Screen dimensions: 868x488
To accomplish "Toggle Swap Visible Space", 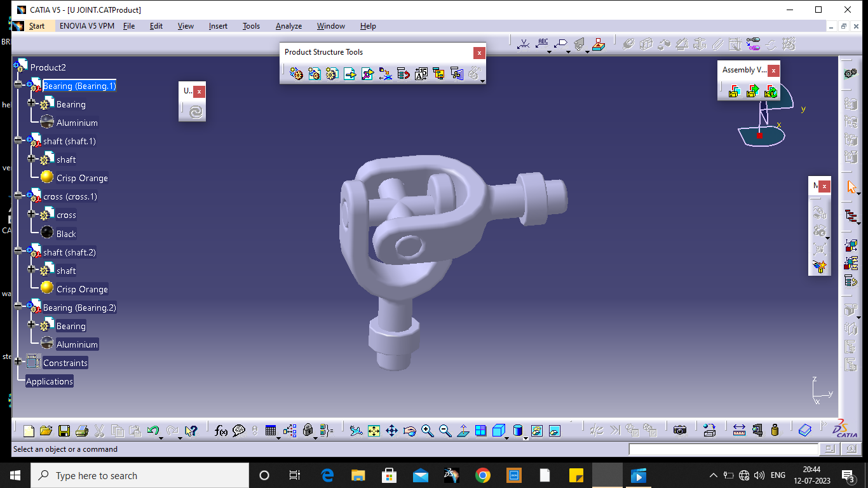I will 555,431.
